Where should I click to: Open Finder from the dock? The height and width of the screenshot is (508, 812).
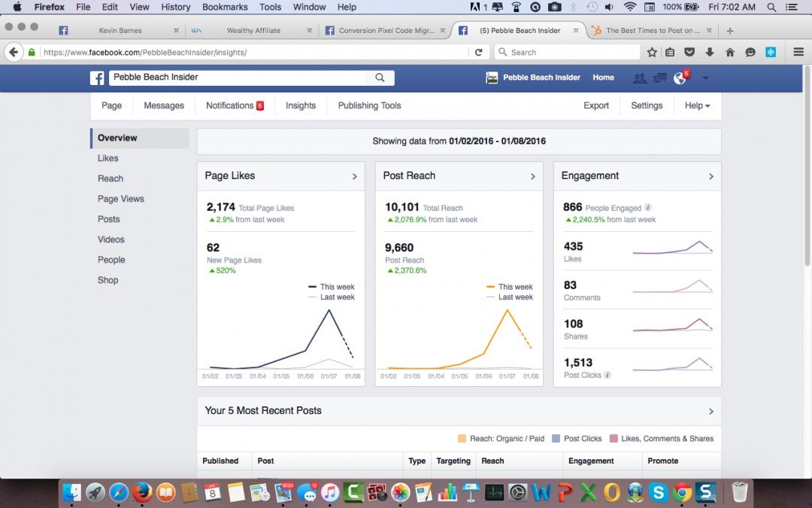[71, 492]
